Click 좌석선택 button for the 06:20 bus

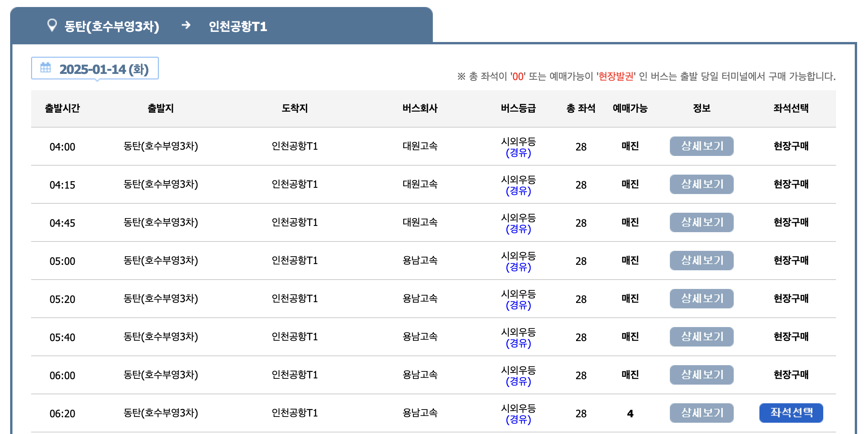(x=791, y=413)
